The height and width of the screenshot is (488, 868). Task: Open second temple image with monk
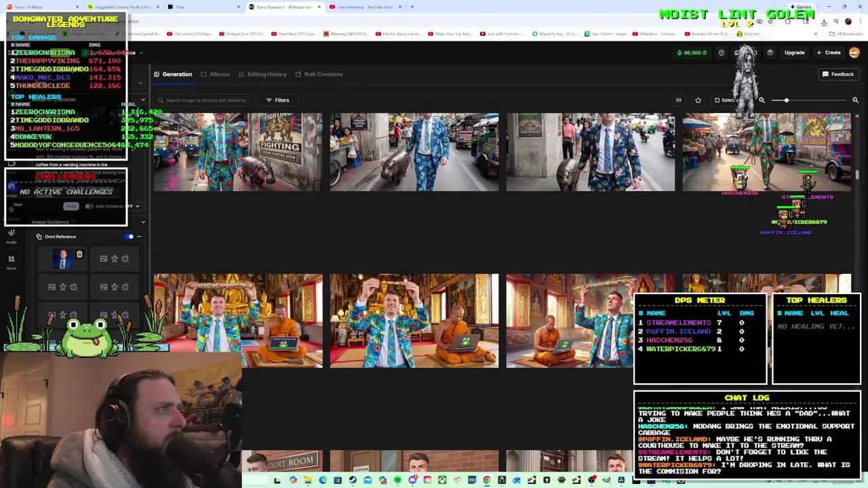point(414,321)
